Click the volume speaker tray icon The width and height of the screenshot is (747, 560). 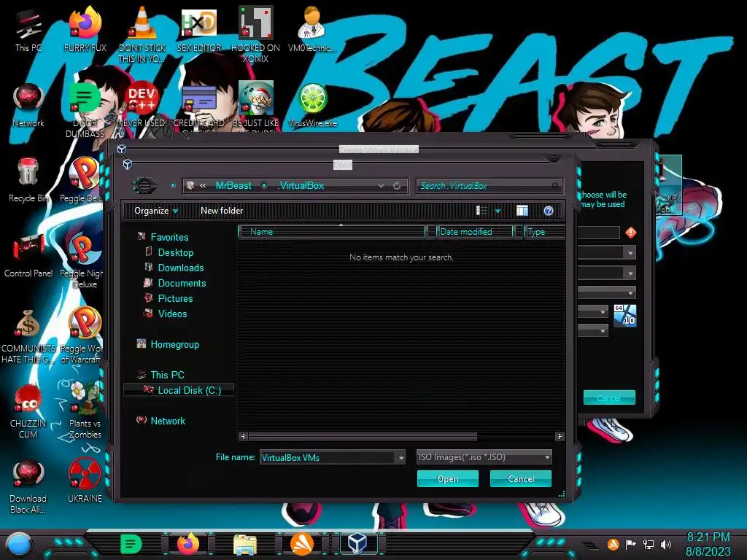pos(666,544)
